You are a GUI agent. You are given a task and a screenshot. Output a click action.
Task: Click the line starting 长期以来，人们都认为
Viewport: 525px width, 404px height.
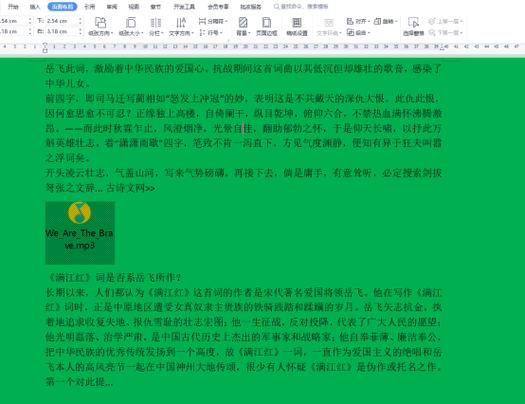click(243, 293)
